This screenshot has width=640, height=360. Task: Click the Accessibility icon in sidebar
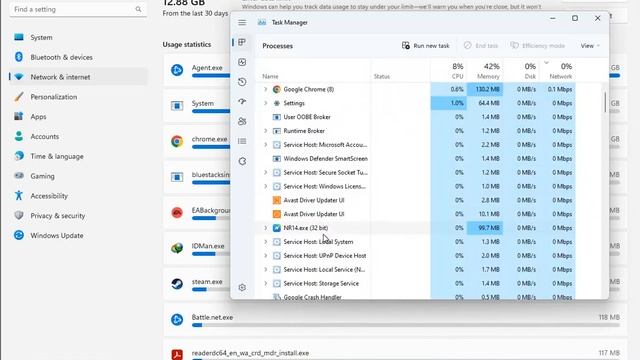pos(19,196)
